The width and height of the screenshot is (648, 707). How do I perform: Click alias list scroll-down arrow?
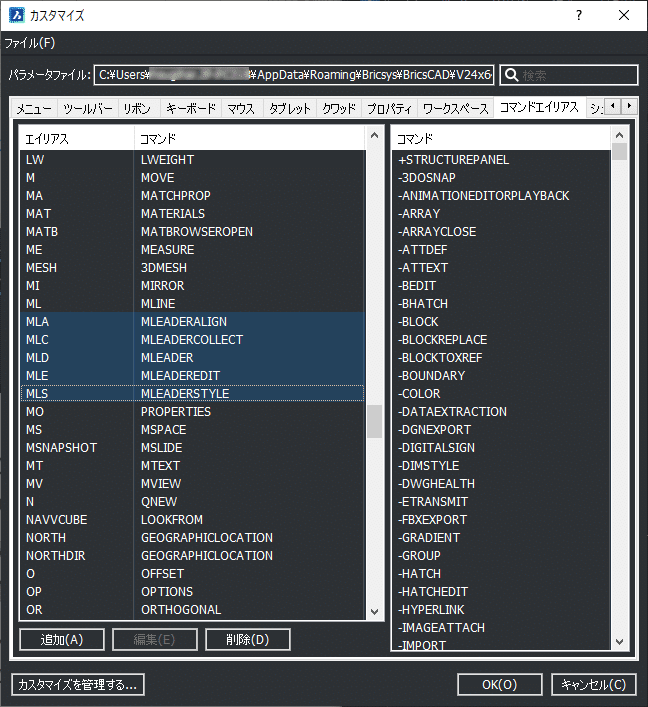(x=374, y=612)
